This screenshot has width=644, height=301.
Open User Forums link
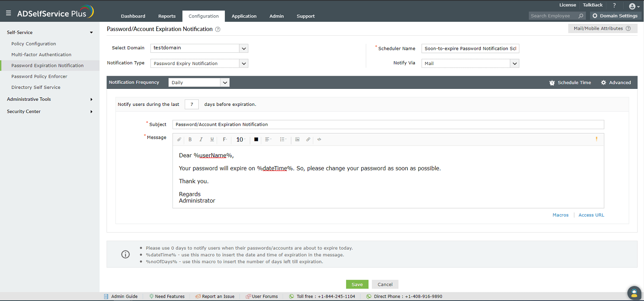tap(262, 296)
